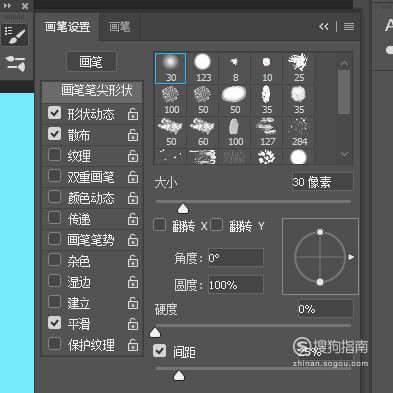
Task: Toggle lock for 双重画笔
Action: [x=133, y=177]
